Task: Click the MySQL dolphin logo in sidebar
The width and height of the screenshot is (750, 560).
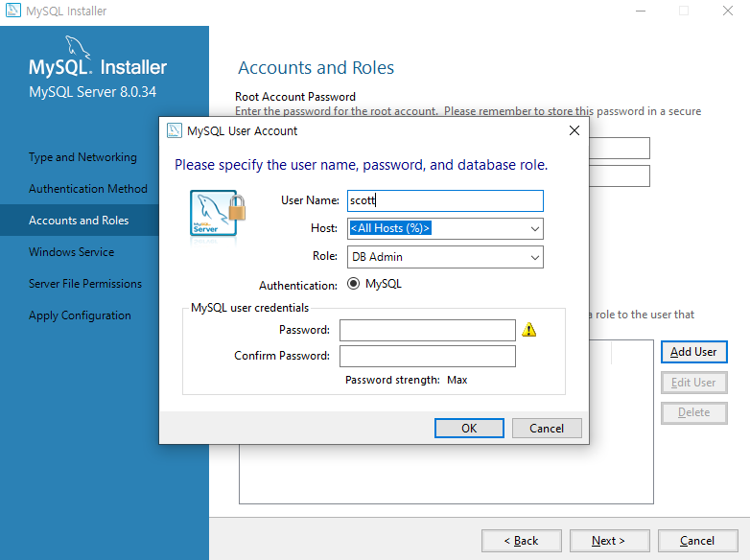Action: pos(78,47)
